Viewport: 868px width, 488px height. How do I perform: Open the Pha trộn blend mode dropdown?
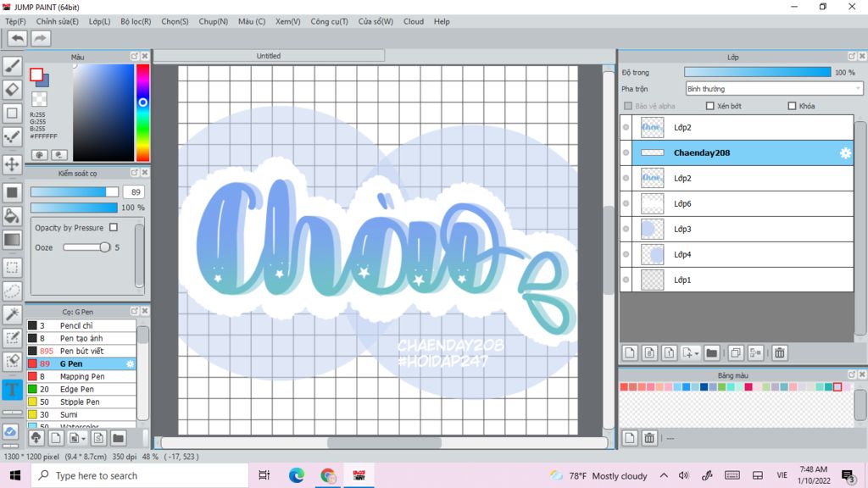[x=774, y=88]
